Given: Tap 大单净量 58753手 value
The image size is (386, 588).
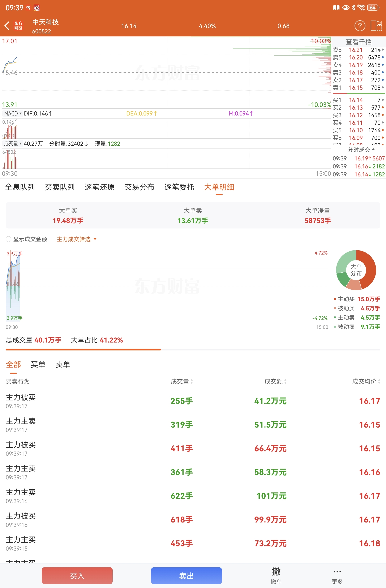Looking at the screenshot, I should [318, 221].
